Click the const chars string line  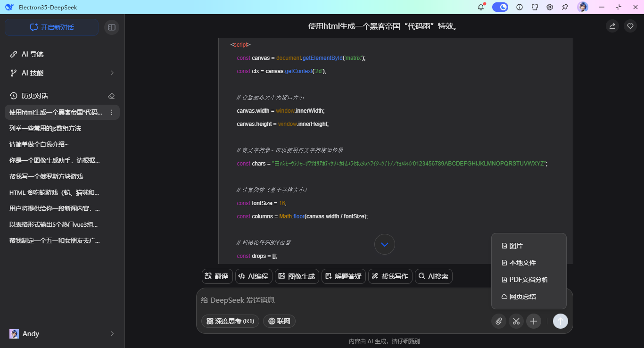[392, 164]
